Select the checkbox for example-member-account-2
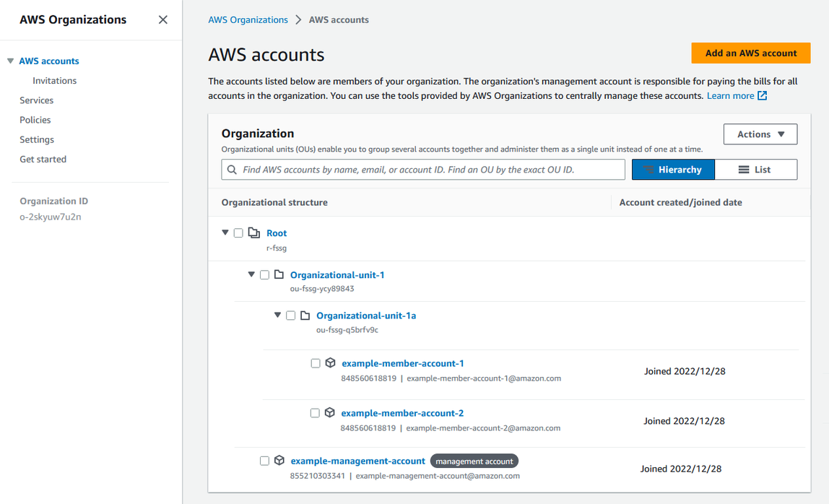 click(x=315, y=412)
